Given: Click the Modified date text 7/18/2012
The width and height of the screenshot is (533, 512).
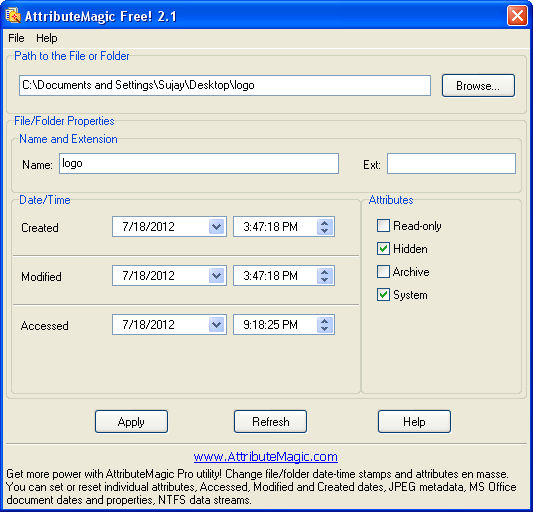Looking at the screenshot, I should tap(148, 275).
